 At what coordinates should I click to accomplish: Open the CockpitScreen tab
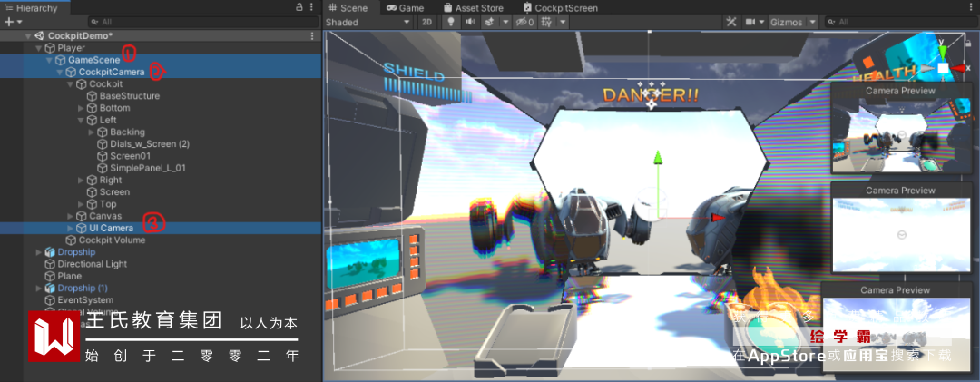tap(559, 8)
